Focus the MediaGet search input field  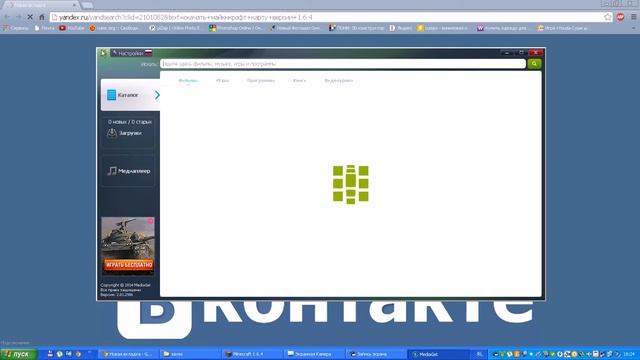coord(343,64)
